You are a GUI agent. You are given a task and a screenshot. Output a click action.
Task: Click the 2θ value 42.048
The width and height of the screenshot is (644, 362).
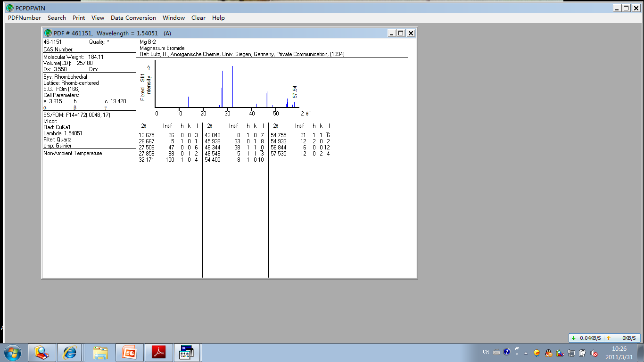point(212,135)
